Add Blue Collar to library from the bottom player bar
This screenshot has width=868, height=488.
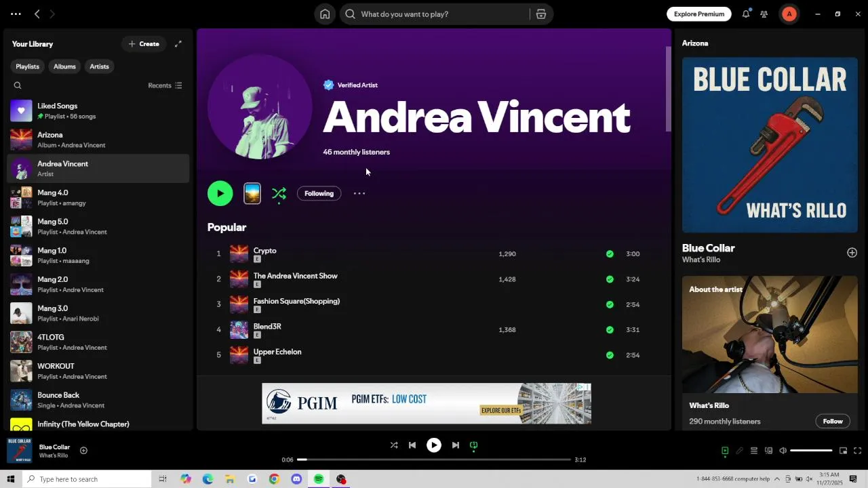pos(83,451)
